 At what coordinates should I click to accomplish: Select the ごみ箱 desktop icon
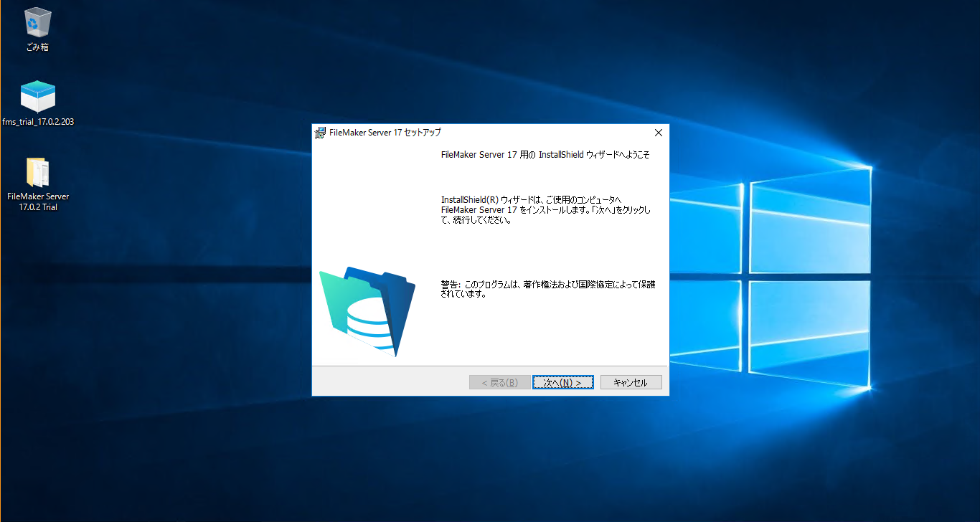[x=37, y=22]
